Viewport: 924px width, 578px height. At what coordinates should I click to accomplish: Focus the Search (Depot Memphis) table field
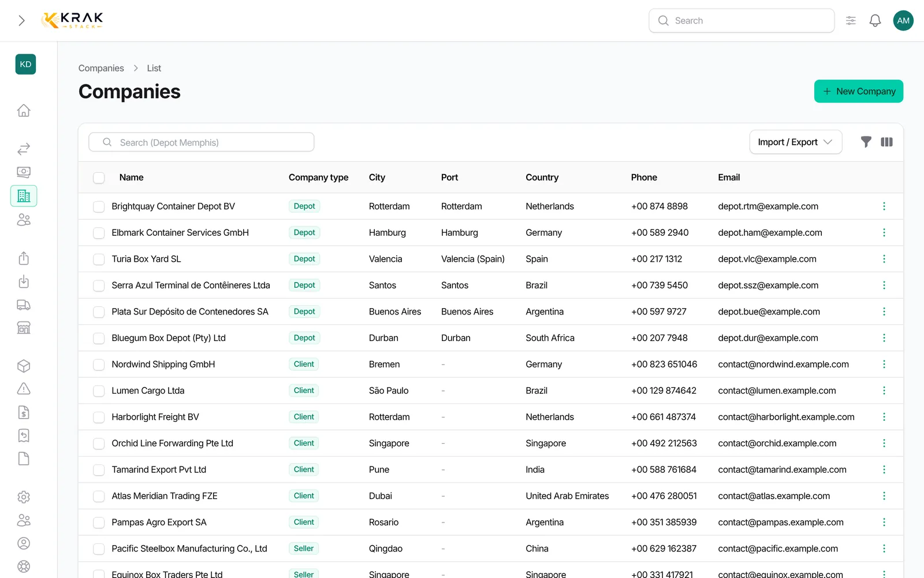click(x=201, y=142)
